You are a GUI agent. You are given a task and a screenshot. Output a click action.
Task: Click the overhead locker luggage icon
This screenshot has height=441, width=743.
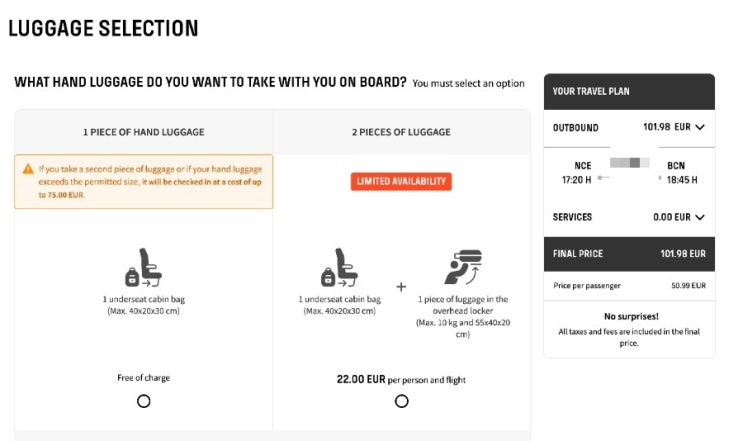(462, 268)
